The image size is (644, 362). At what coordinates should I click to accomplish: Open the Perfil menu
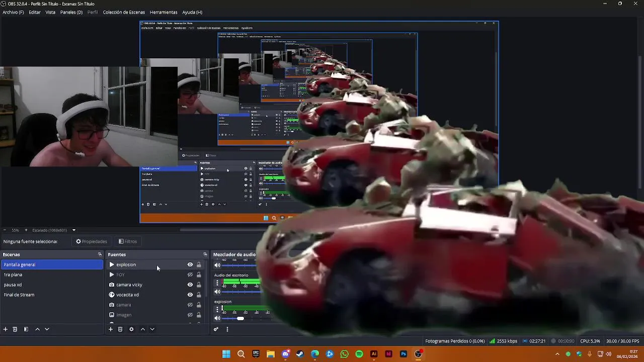point(93,12)
